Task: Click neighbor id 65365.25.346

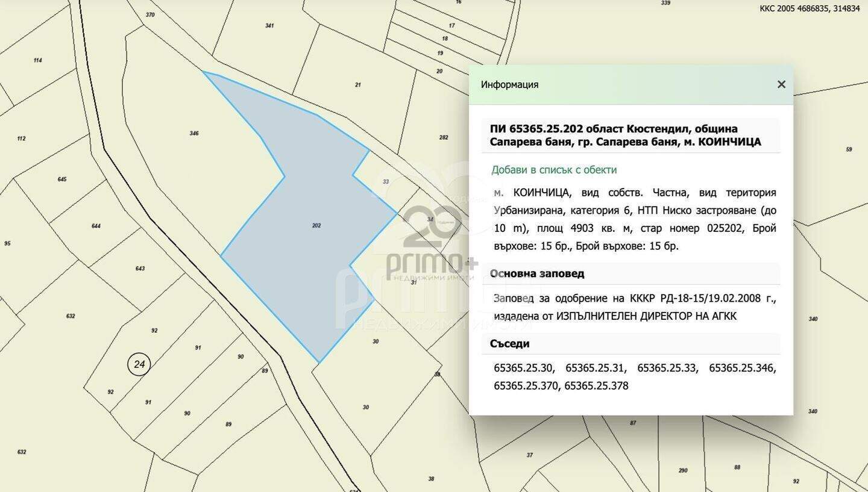Action: coord(743,368)
